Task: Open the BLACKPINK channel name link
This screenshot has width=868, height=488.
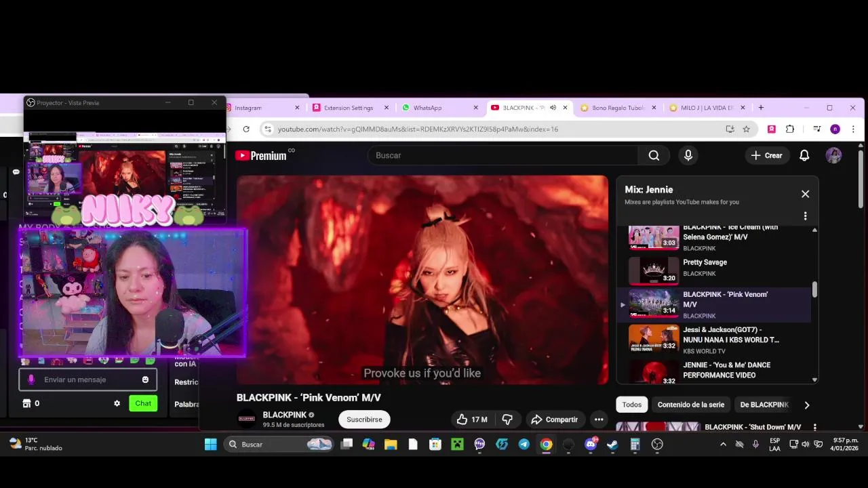Action: [285, 415]
